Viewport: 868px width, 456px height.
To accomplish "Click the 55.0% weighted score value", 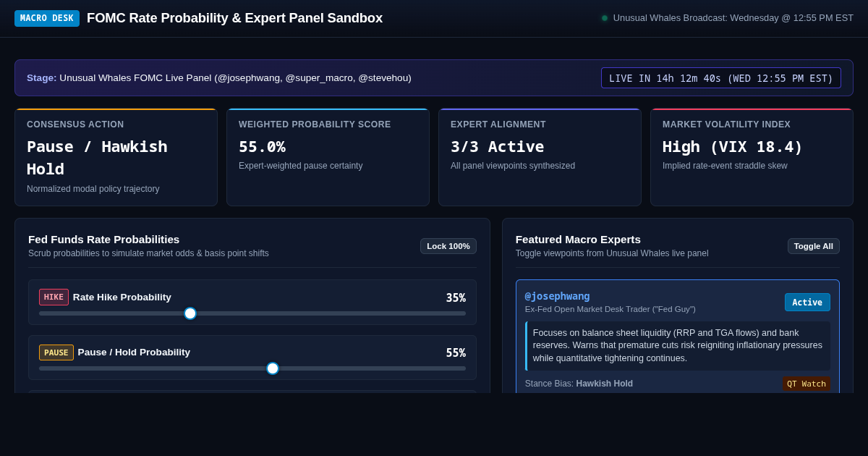I will (x=262, y=147).
